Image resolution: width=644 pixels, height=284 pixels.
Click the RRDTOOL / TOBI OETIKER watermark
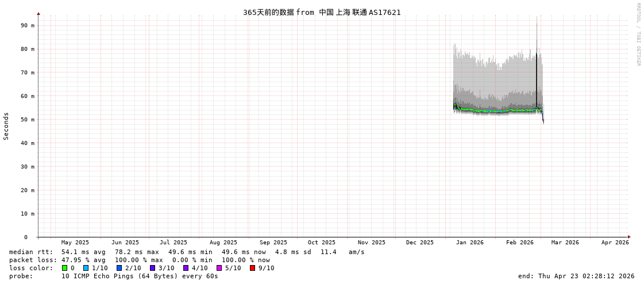[x=638, y=34]
